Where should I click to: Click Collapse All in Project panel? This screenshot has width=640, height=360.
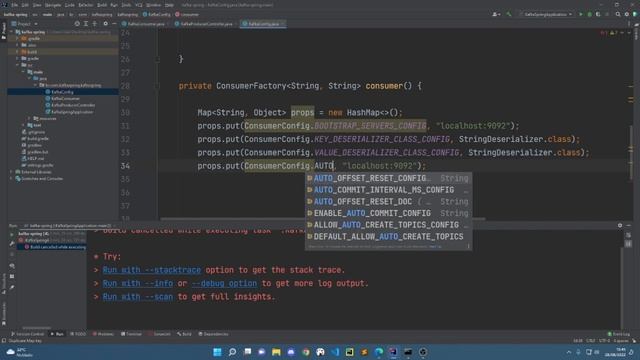tap(95, 24)
